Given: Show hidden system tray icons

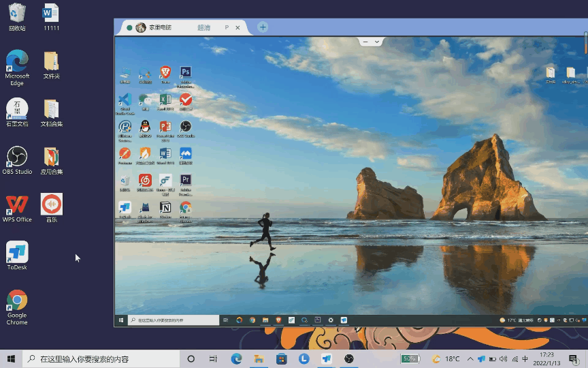Looking at the screenshot, I should (470, 359).
